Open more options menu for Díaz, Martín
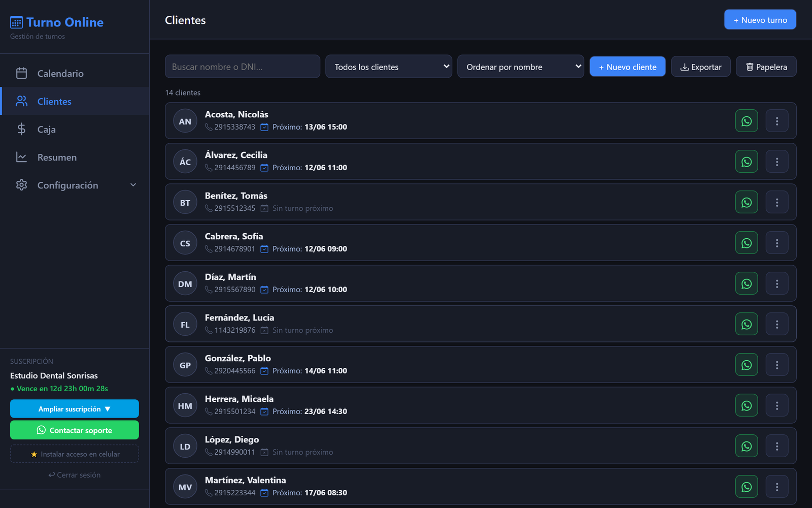 click(x=777, y=283)
